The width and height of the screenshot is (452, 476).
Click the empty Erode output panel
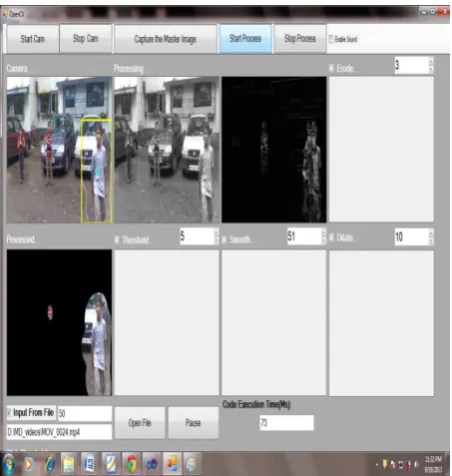[x=381, y=150]
